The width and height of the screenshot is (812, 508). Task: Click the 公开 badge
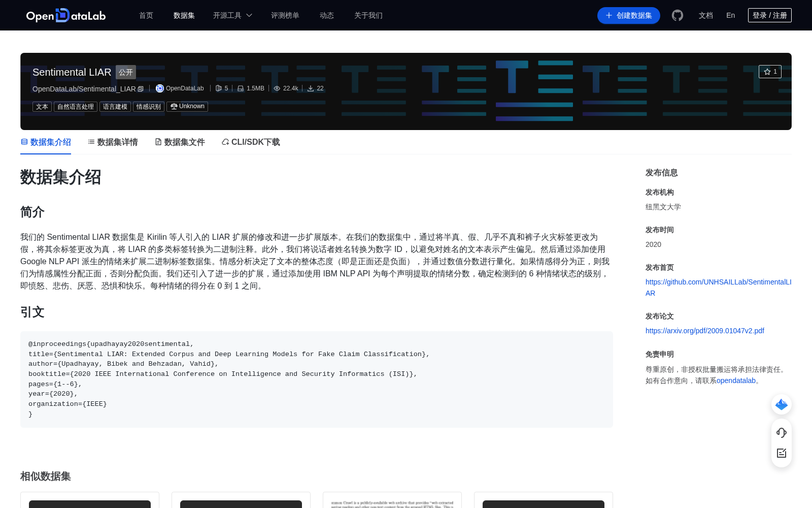(126, 72)
